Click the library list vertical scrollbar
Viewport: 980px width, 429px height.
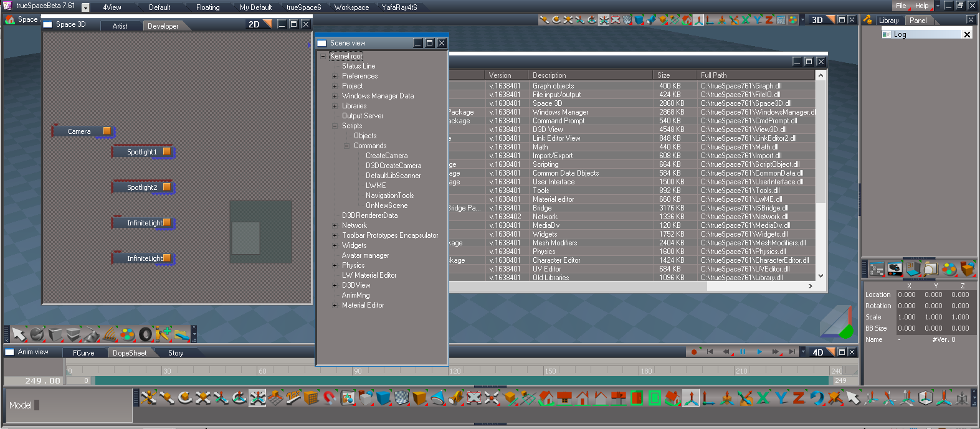(x=821, y=176)
